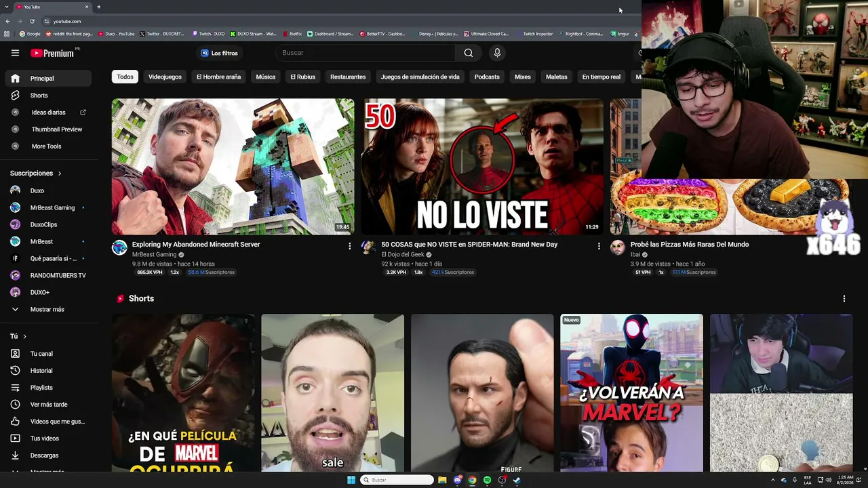This screenshot has width=868, height=488.
Task: Show hidden system tray icons
Action: tap(772, 480)
